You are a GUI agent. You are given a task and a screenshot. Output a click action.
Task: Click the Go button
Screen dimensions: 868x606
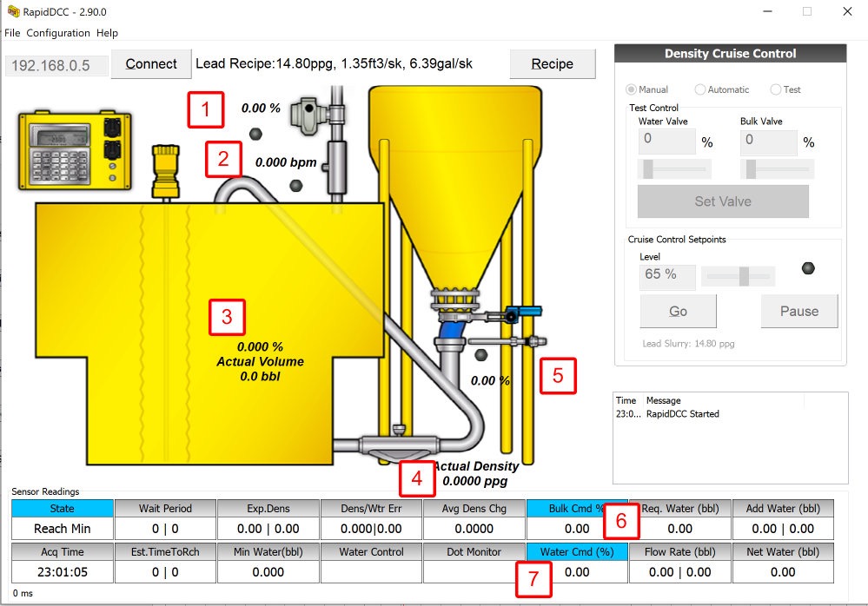tap(678, 311)
